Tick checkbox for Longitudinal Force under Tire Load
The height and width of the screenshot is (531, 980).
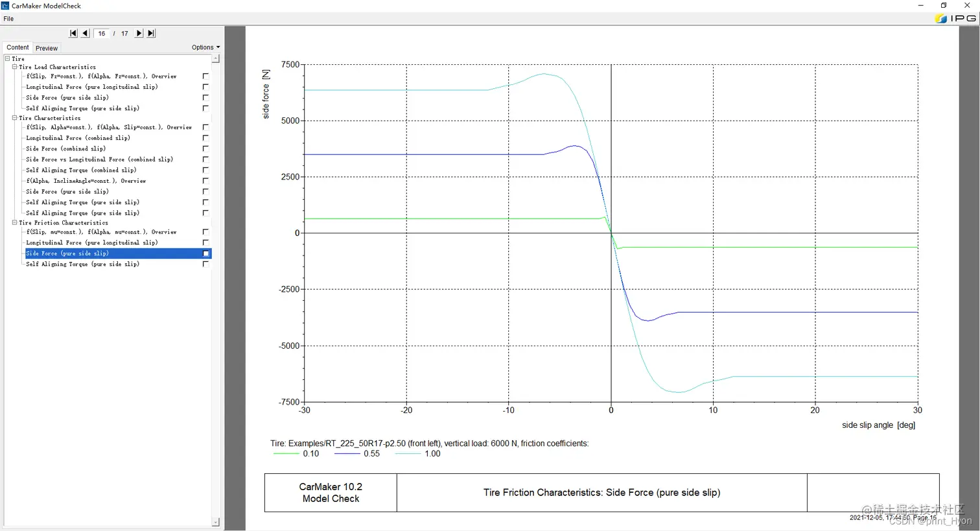coord(205,87)
